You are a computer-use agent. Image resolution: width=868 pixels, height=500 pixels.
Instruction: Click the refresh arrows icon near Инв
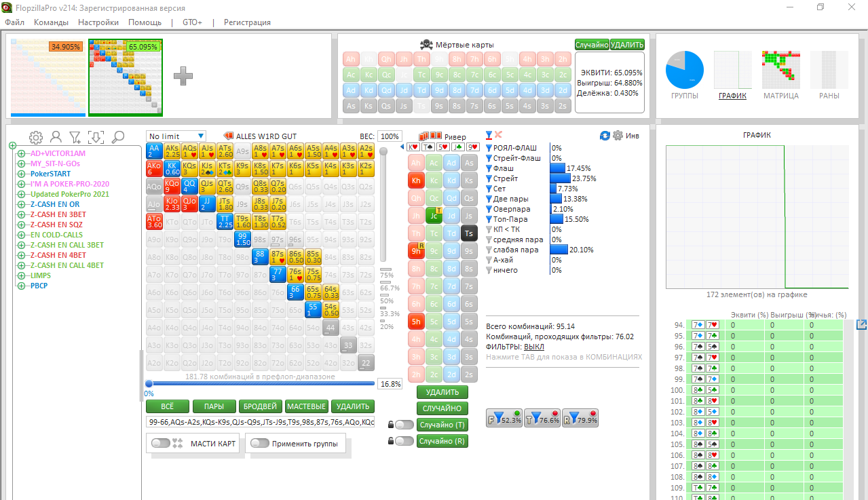pyautogui.click(x=605, y=136)
